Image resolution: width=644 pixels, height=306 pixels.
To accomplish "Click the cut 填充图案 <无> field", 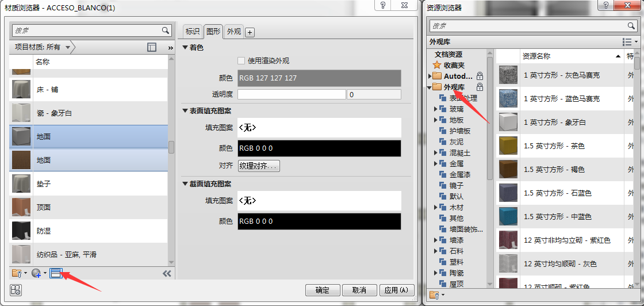I will point(319,201).
